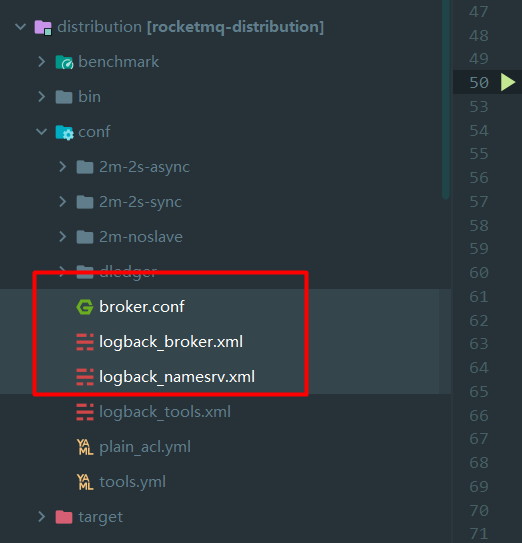The image size is (522, 543).
Task: Click the broker.conf green file icon
Action: click(x=85, y=307)
